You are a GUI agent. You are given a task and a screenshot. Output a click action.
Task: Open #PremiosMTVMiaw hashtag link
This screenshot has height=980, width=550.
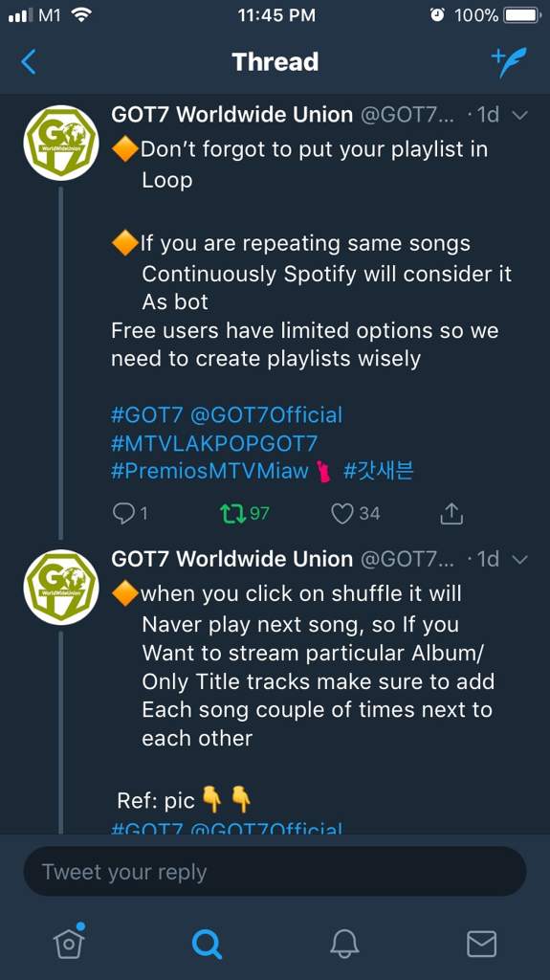tap(210, 471)
